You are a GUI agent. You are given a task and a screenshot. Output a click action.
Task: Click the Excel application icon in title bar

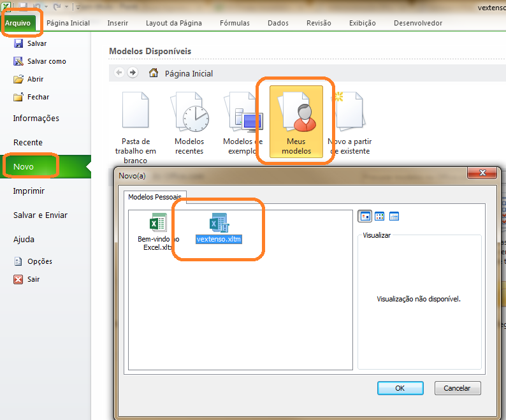point(5,6)
